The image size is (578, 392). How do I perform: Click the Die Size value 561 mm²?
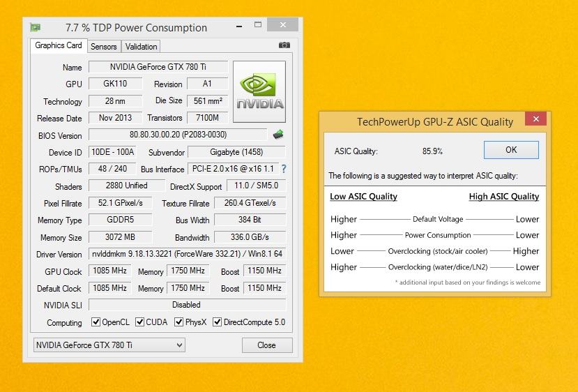coord(208,100)
